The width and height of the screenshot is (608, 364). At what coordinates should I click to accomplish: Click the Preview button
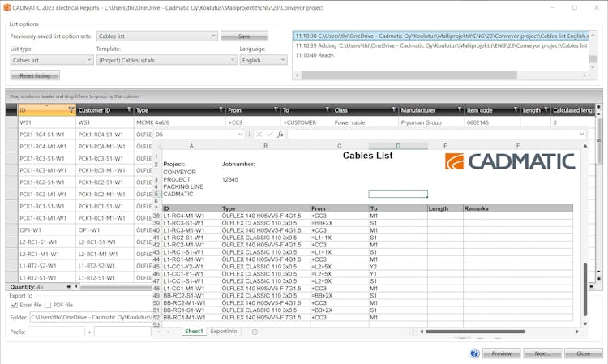(501, 353)
